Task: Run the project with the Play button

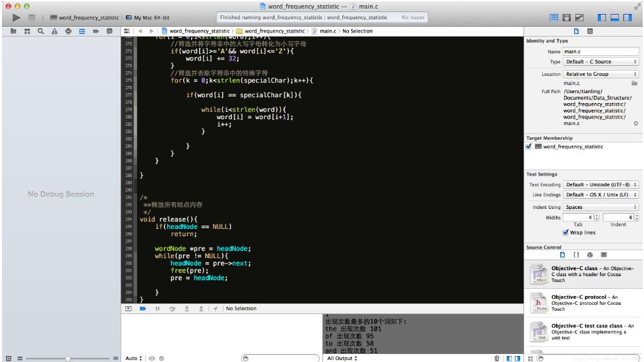Action: (16, 18)
